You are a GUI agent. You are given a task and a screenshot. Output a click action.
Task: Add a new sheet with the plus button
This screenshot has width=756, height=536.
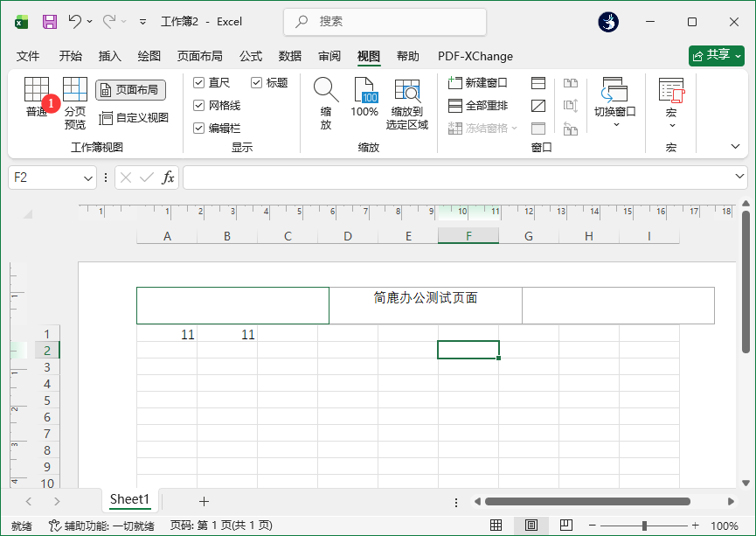[204, 500]
